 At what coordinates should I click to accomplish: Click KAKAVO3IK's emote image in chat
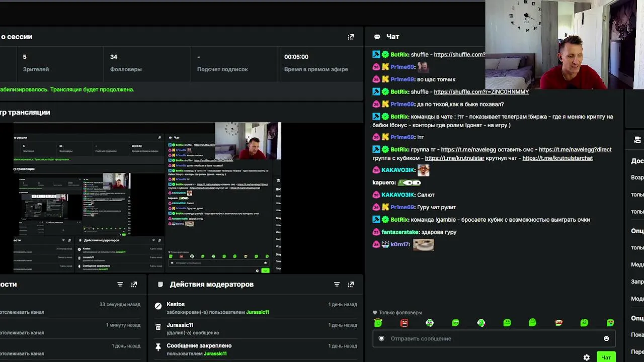tap(423, 170)
